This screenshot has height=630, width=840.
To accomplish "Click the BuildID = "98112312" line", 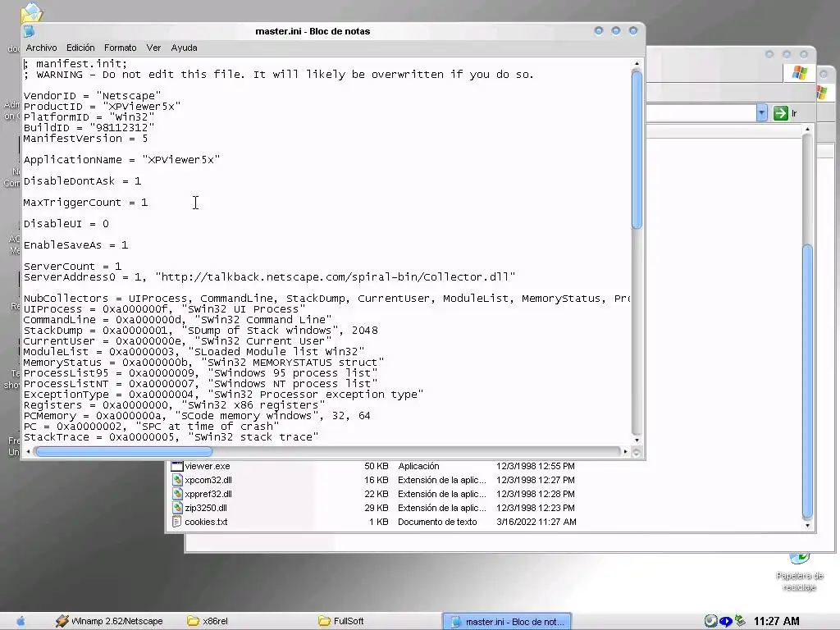I will [89, 128].
